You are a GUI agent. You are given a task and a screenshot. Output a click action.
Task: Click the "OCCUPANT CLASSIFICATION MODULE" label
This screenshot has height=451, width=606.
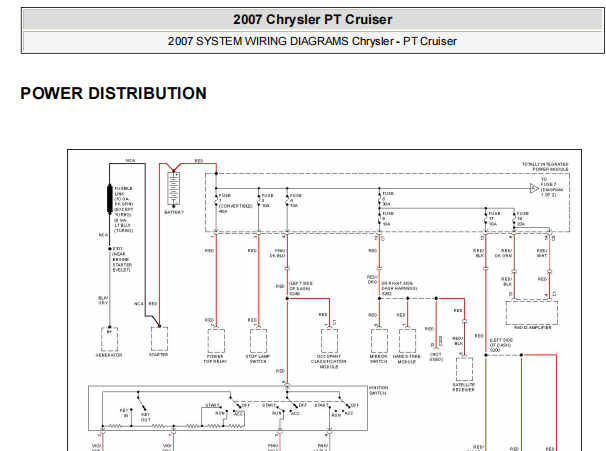pos(329,361)
